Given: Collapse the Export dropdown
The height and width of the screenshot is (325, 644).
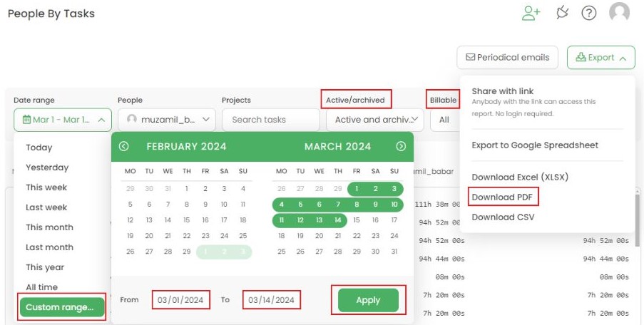Looking at the screenshot, I should pos(600,58).
